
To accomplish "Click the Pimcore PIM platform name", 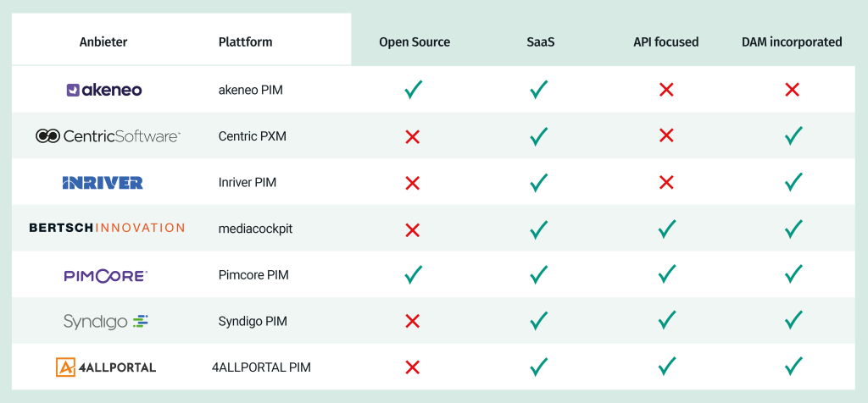I will [x=253, y=275].
